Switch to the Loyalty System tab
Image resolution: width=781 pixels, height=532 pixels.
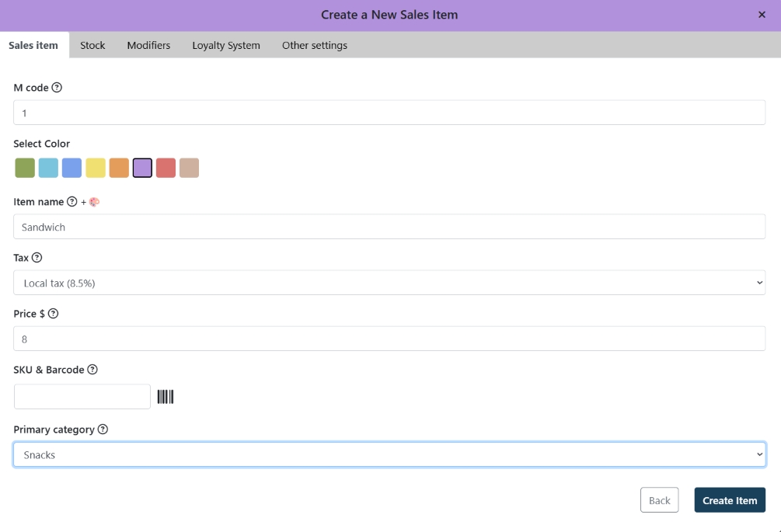pos(226,45)
